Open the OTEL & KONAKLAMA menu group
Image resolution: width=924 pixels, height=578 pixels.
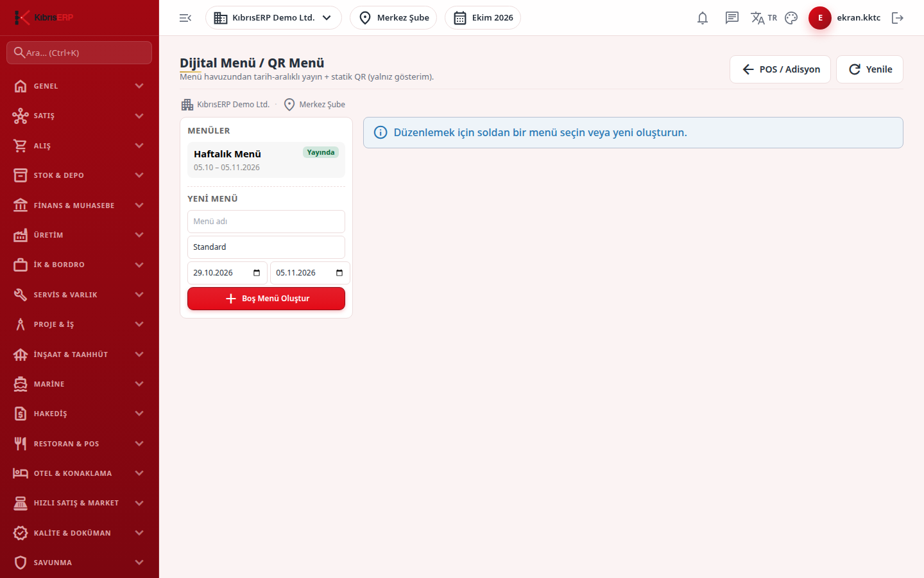[80, 473]
